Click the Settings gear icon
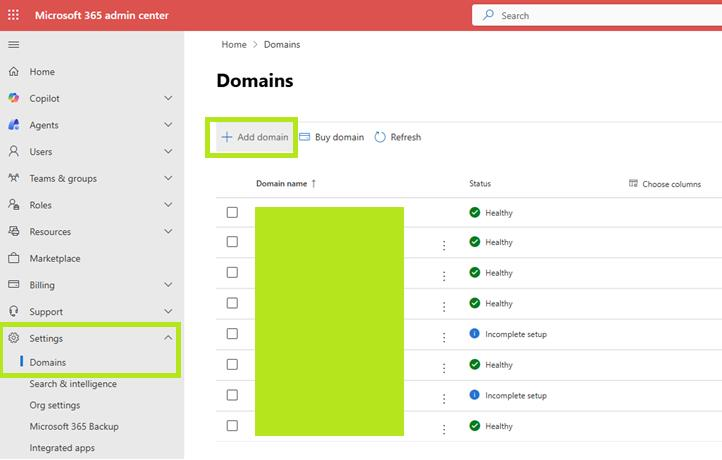This screenshot has width=722, height=460. 14,338
